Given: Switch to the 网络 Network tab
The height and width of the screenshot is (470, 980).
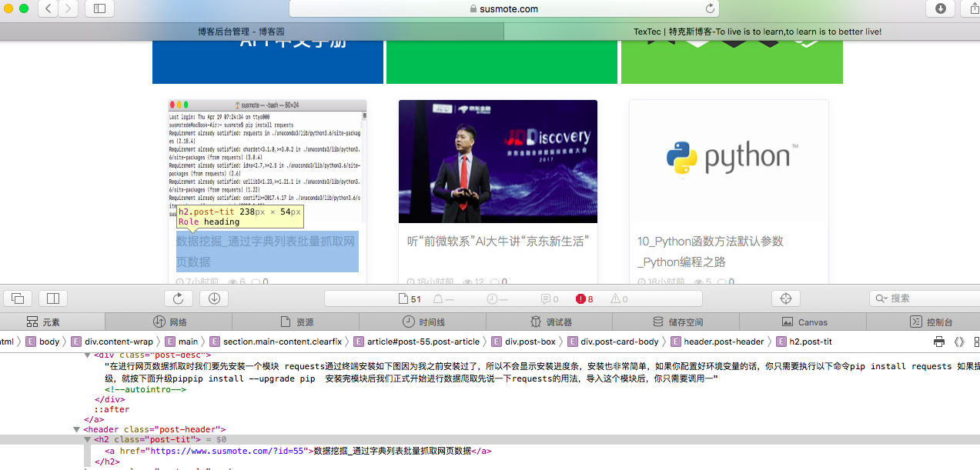Looking at the screenshot, I should pos(169,322).
